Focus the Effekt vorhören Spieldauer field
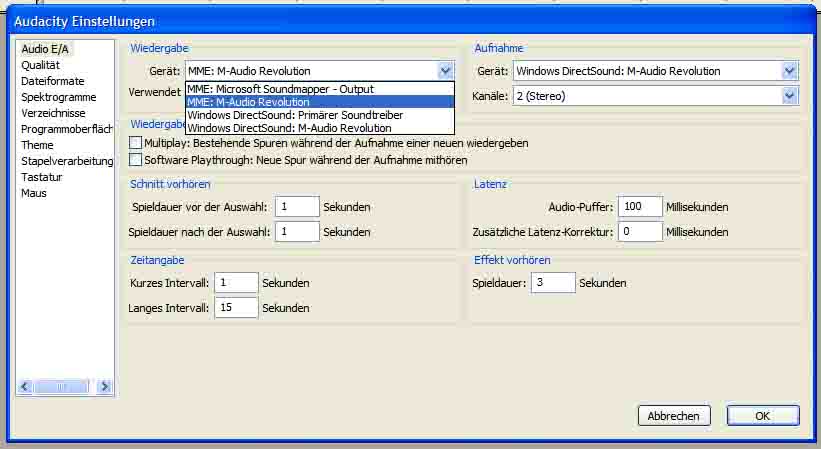 [x=552, y=283]
